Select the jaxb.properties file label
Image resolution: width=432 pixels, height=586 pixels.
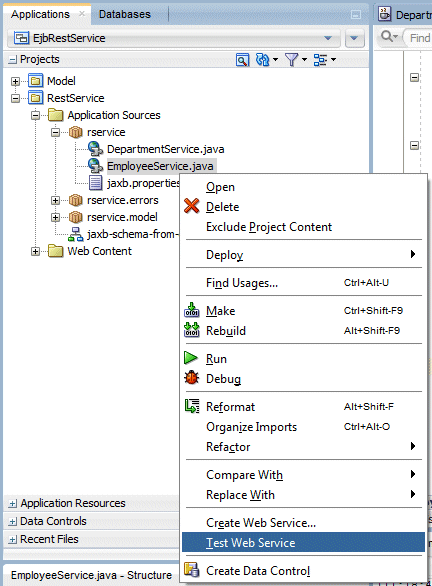144,183
